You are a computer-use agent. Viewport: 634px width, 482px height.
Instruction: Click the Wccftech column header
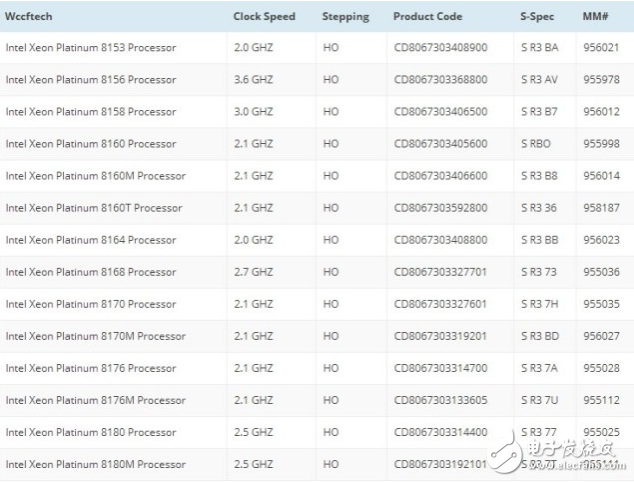(28, 16)
